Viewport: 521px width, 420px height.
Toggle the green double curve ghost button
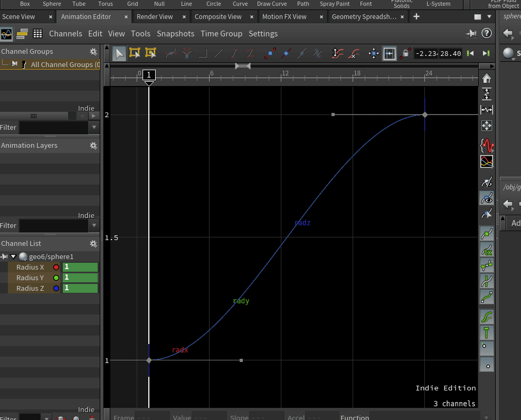coord(487,317)
